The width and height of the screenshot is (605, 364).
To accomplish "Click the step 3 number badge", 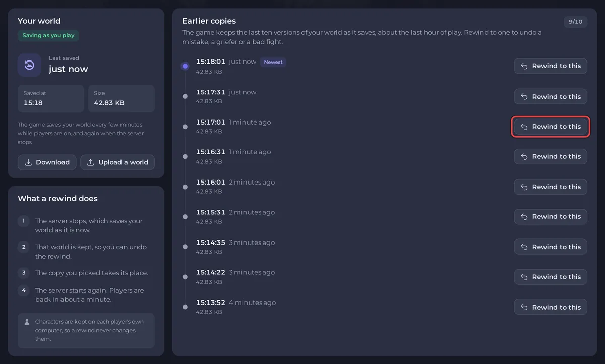I will pyautogui.click(x=24, y=273).
